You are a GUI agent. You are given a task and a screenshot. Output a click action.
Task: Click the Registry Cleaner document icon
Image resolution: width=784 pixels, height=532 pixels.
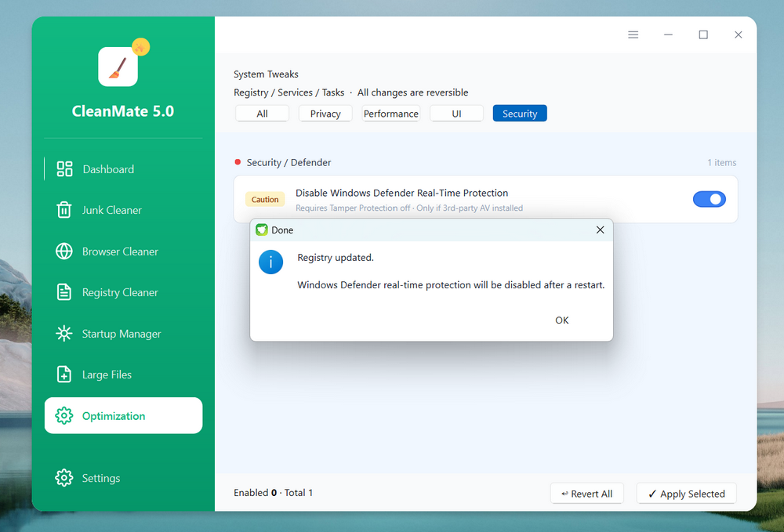coord(64,292)
